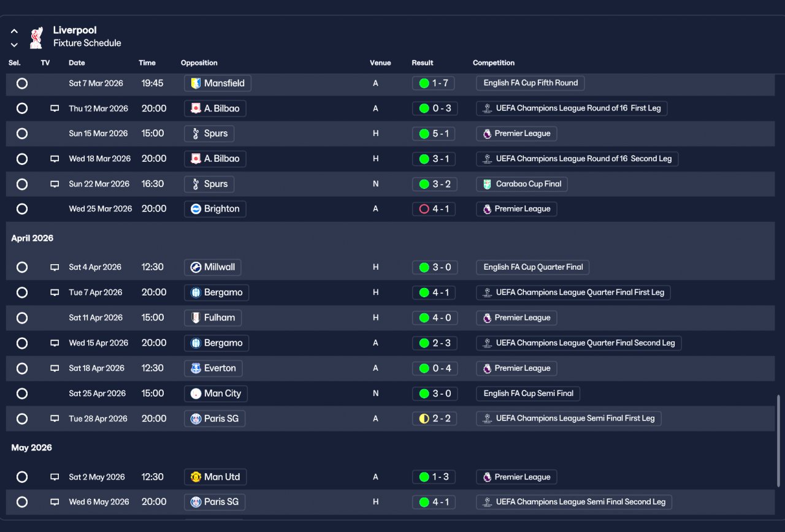Click the Brighton club badge
Image resolution: width=785 pixels, height=532 pixels.
[196, 209]
